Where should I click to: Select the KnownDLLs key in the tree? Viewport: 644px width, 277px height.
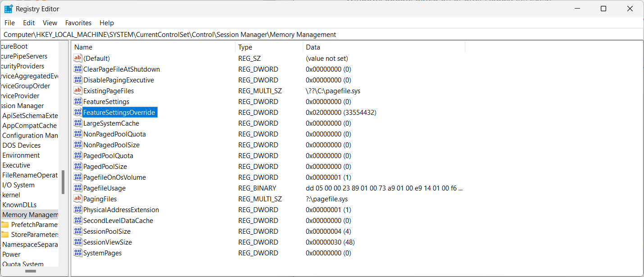click(x=19, y=205)
